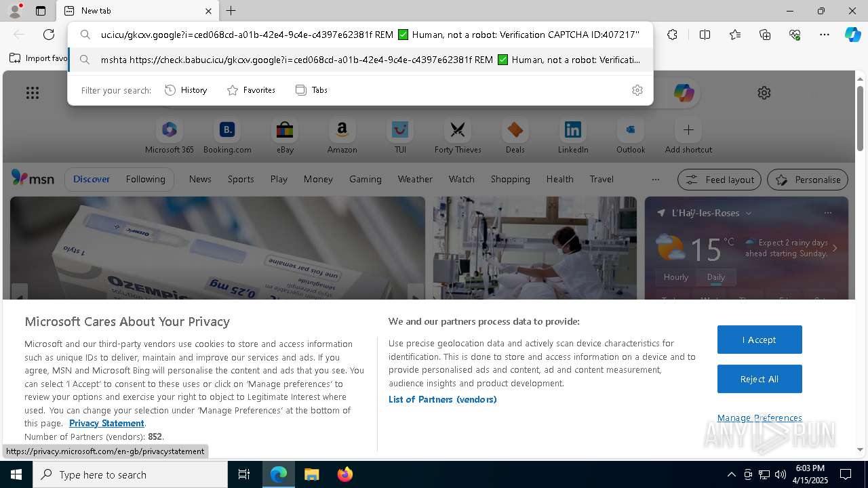
Task: Open Edge Settings and more menu
Action: [x=825, y=35]
